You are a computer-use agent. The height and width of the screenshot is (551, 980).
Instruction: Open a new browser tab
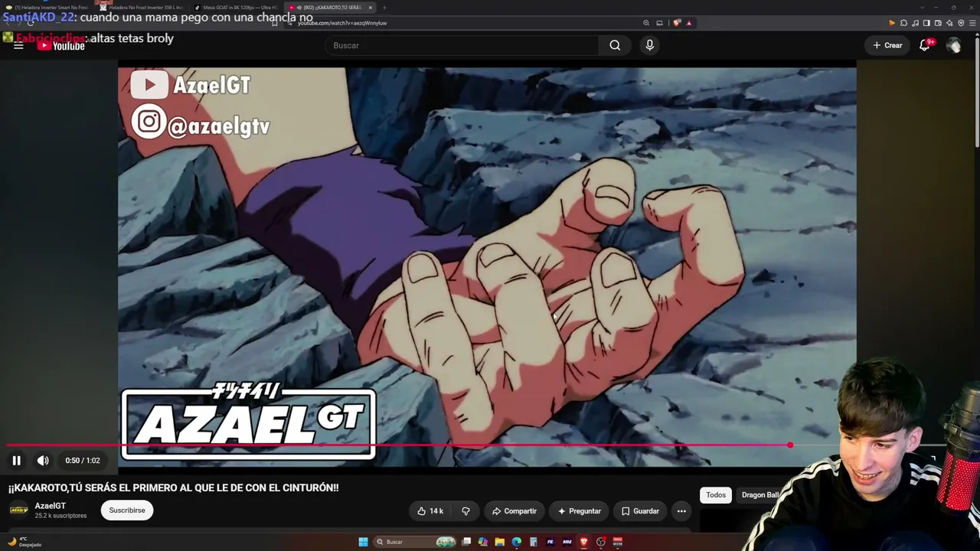tap(384, 8)
